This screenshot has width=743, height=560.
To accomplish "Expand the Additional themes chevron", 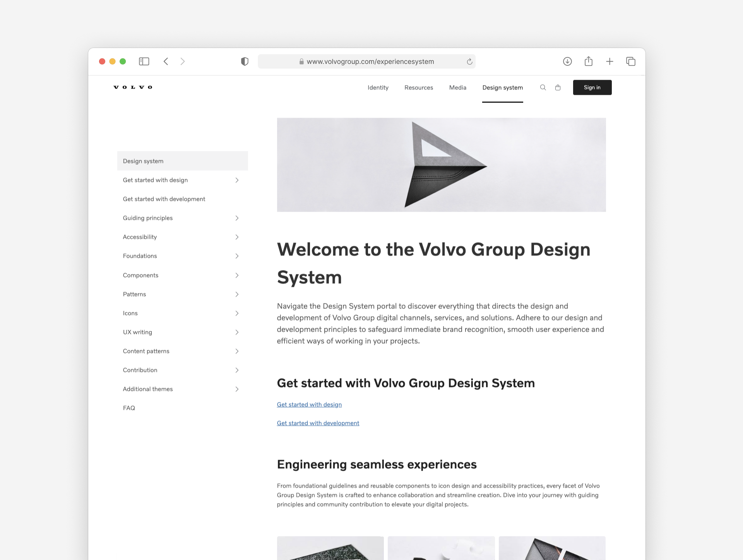I will 237,389.
